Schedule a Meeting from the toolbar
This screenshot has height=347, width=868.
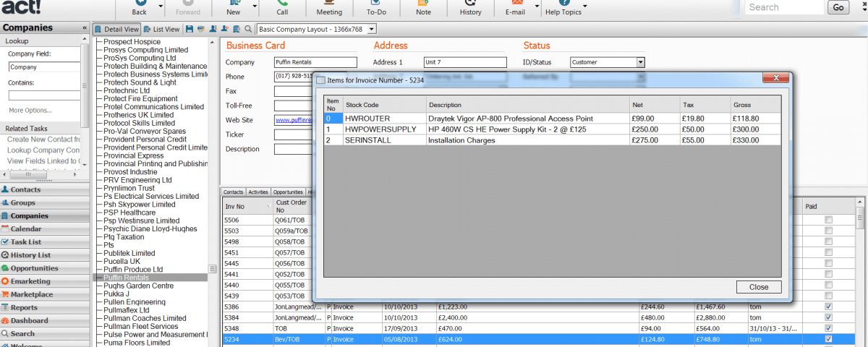point(329,8)
